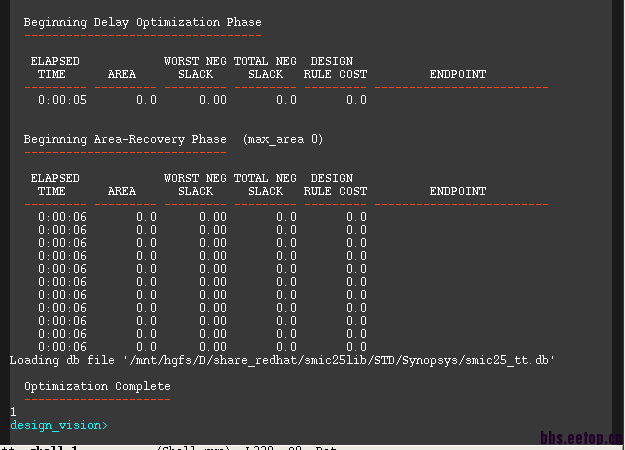
Task: Click the first 0:00:06 row in Area-Recovery table
Action: [62, 217]
